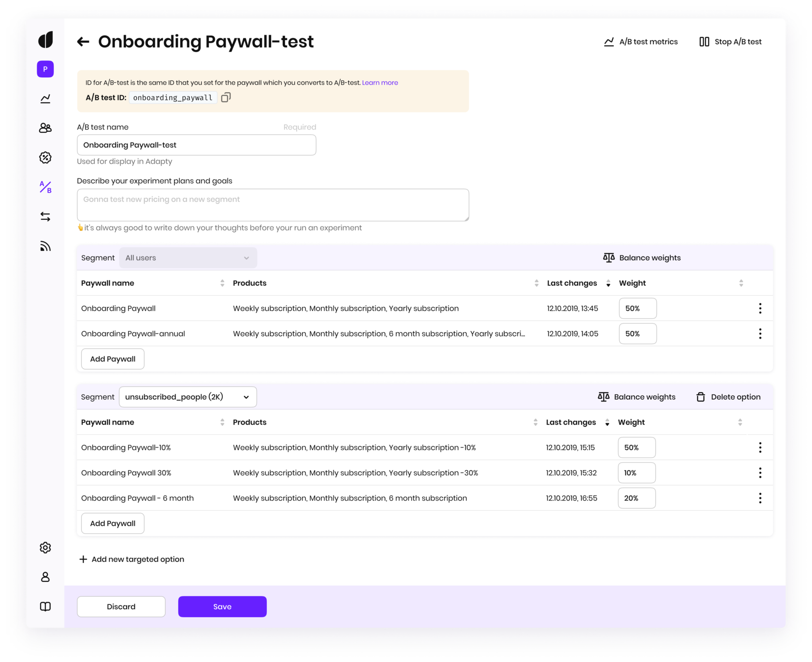Discard the changes
Image resolution: width=812 pixels, height=662 pixels.
pyautogui.click(x=121, y=606)
